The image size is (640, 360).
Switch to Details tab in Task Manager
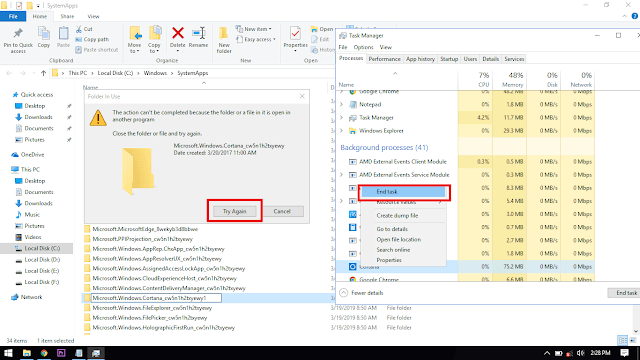click(x=491, y=59)
